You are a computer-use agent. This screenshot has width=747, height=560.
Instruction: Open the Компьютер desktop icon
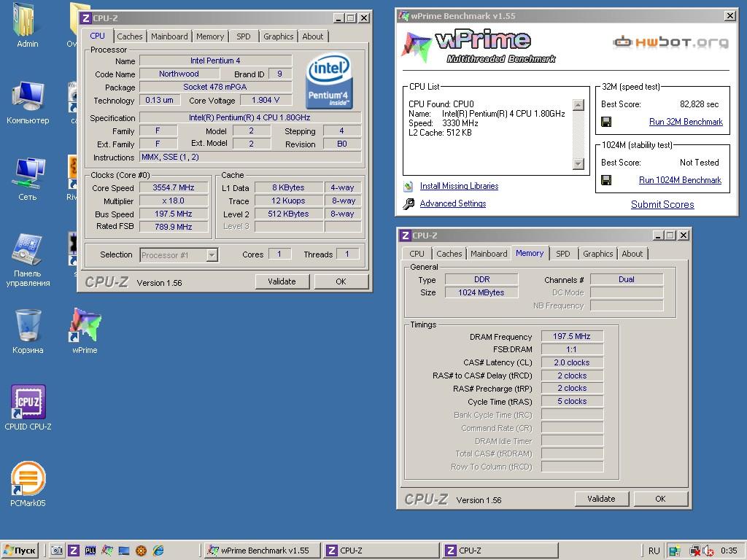point(28,103)
